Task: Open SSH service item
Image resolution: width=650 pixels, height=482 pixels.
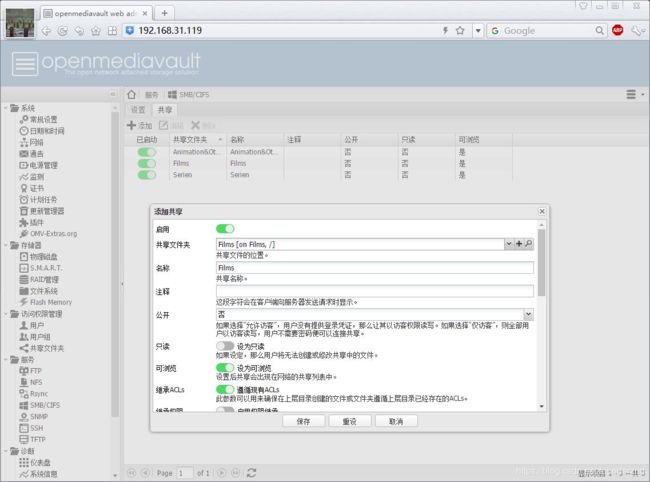Action: coord(32,428)
